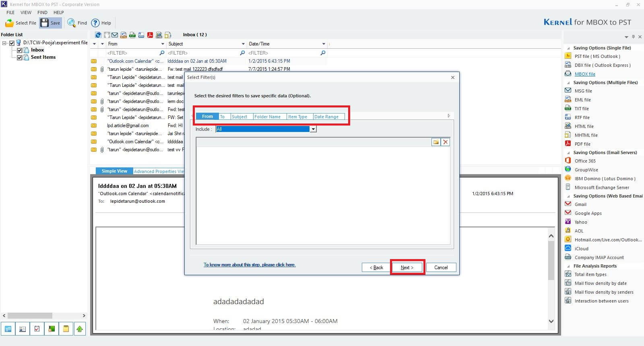Image resolution: width=644 pixels, height=346 pixels.
Task: Click the green up arrow icon
Action: point(80,329)
